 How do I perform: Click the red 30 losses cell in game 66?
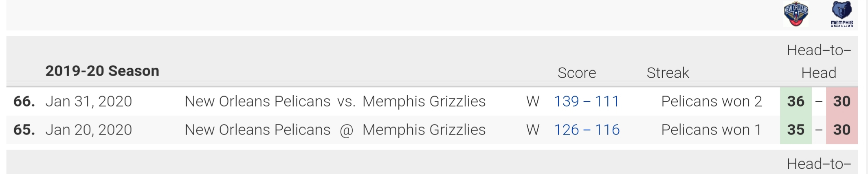coord(842,101)
